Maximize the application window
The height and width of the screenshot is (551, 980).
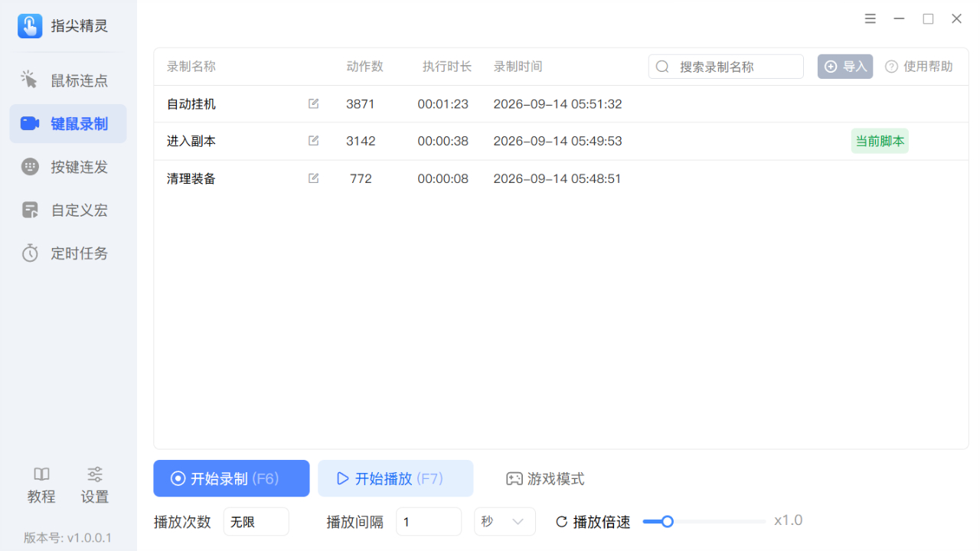click(x=928, y=19)
